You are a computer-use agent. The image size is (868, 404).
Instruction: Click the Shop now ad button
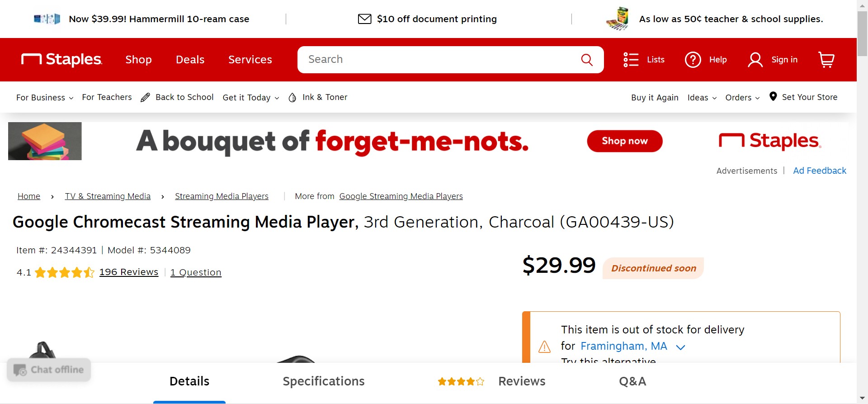[625, 141]
